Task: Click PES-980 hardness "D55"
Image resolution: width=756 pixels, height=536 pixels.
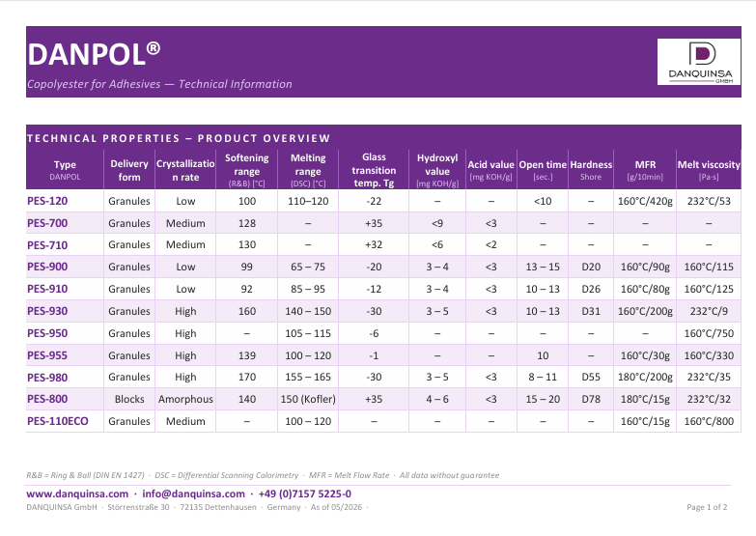Action: [x=591, y=377]
